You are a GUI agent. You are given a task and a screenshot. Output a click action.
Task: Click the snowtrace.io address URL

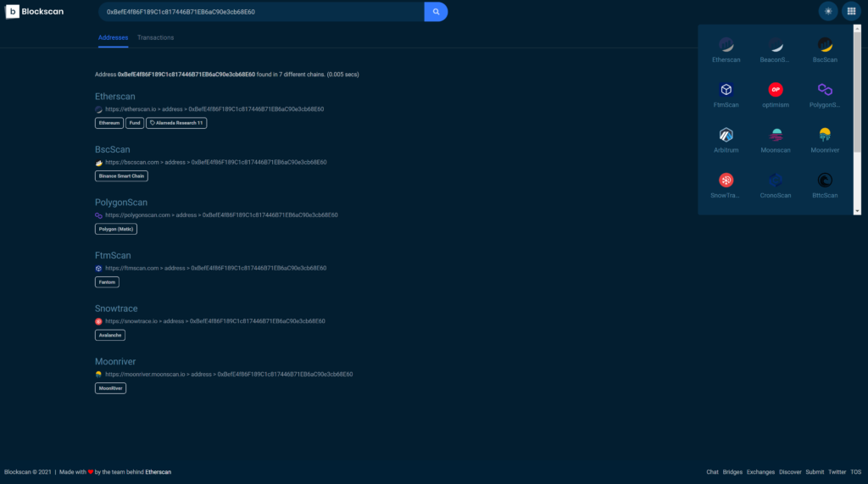[x=214, y=321]
